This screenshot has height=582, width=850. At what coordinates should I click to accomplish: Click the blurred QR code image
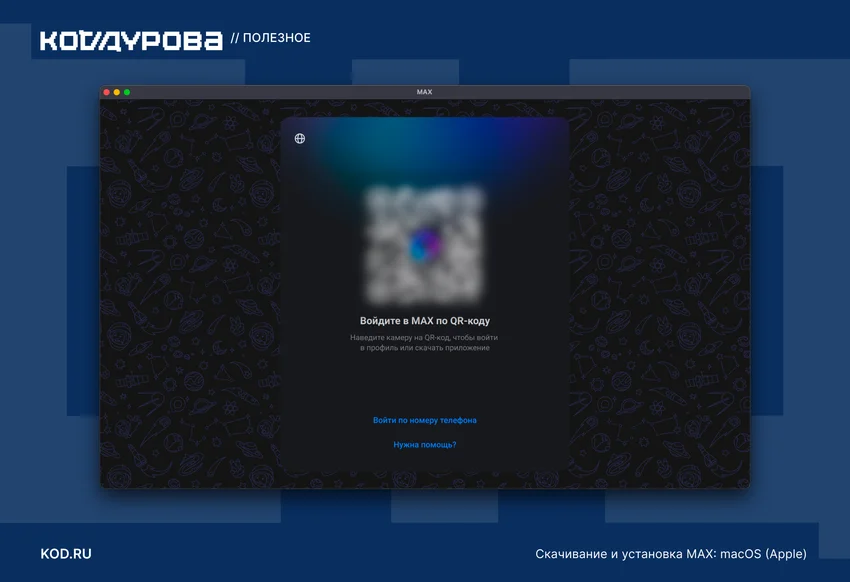coord(424,245)
